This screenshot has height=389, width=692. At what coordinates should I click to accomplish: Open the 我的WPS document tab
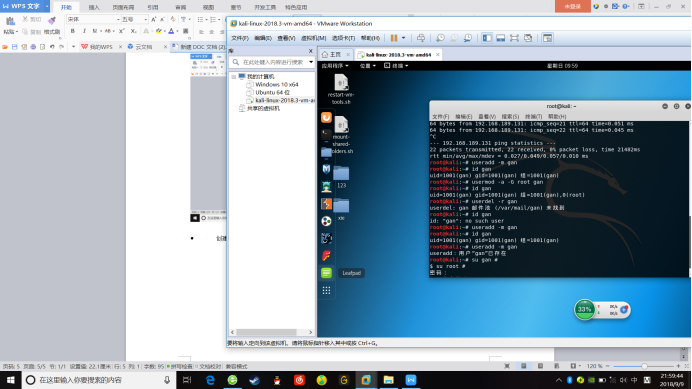point(101,47)
